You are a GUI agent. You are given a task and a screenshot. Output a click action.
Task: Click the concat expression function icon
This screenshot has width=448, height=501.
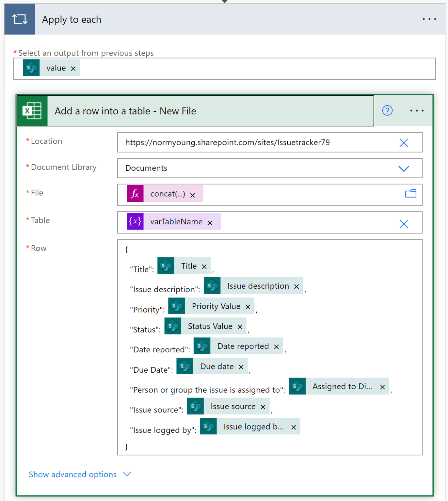point(135,193)
